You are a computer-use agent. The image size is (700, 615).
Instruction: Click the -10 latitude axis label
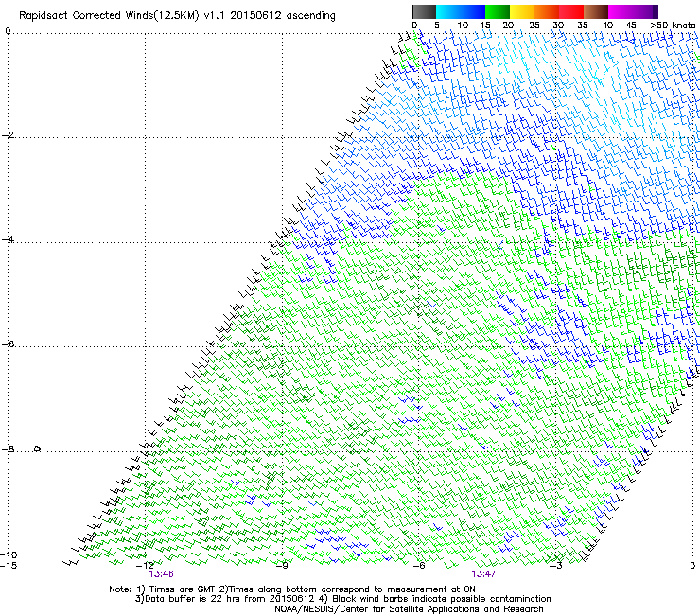pyautogui.click(x=9, y=554)
